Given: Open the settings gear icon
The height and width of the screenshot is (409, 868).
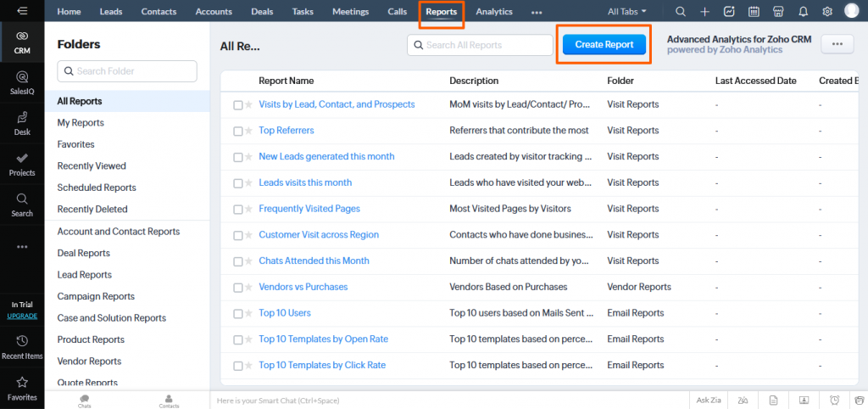Looking at the screenshot, I should 827,11.
